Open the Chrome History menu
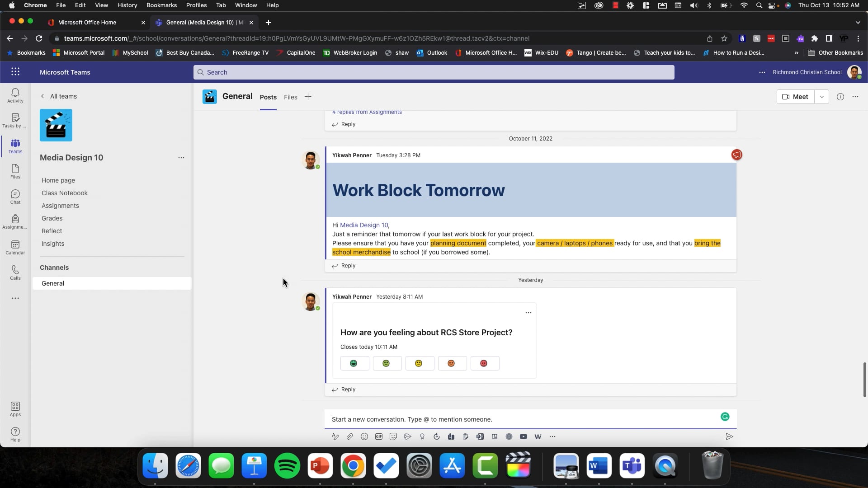 (127, 5)
